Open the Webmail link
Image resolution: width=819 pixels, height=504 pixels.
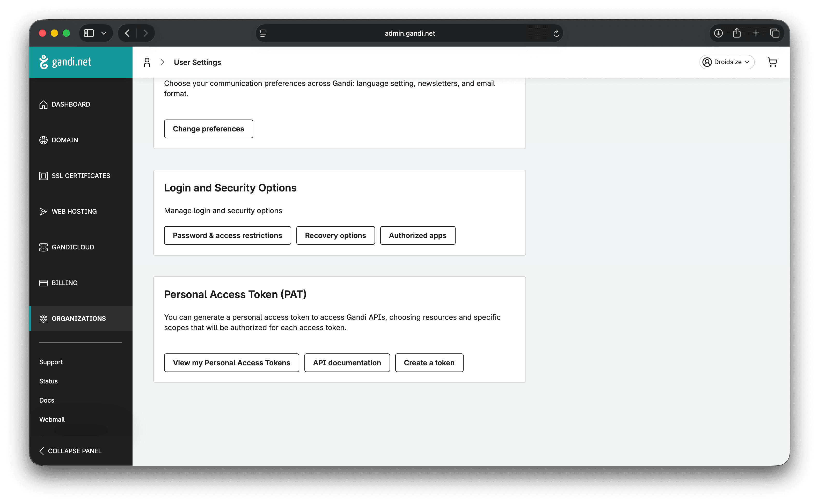(52, 419)
